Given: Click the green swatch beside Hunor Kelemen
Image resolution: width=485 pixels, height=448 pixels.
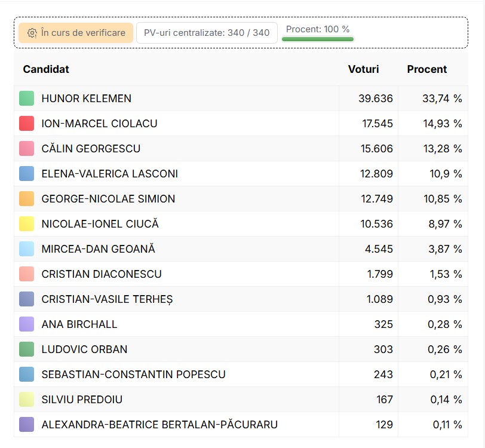Looking at the screenshot, I should (x=26, y=99).
